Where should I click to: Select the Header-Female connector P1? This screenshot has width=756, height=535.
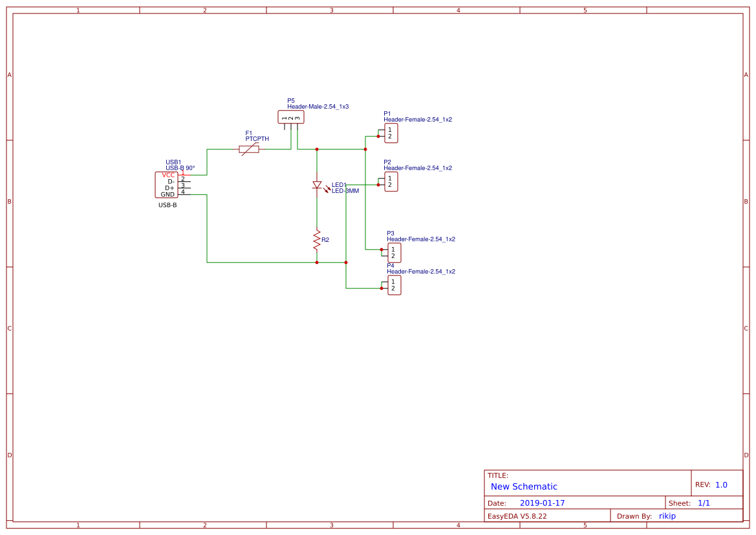(391, 133)
